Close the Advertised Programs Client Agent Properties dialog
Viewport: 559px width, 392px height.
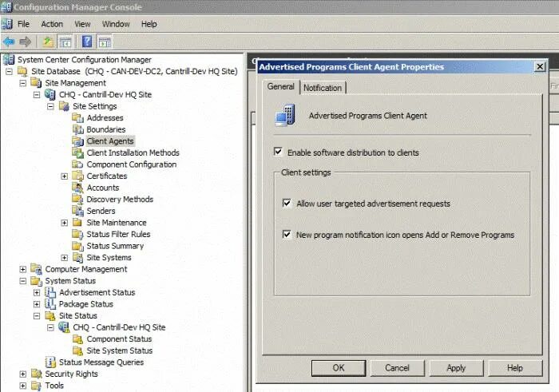(540, 66)
